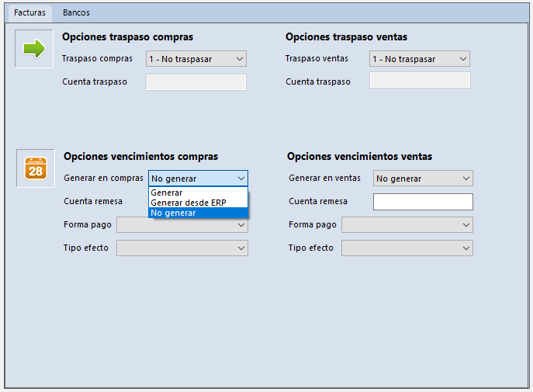Expand Forma pago dropdown under ventas
Viewport: 533px width, 392px height.
pyautogui.click(x=407, y=225)
